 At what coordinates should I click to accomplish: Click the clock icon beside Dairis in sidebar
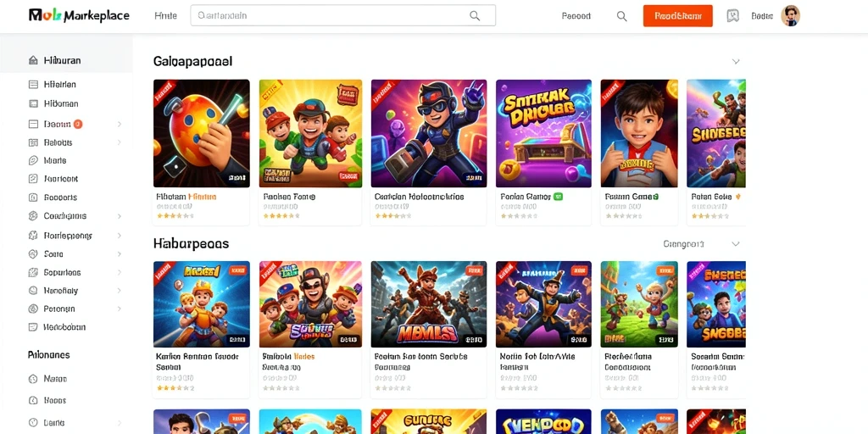point(33,422)
